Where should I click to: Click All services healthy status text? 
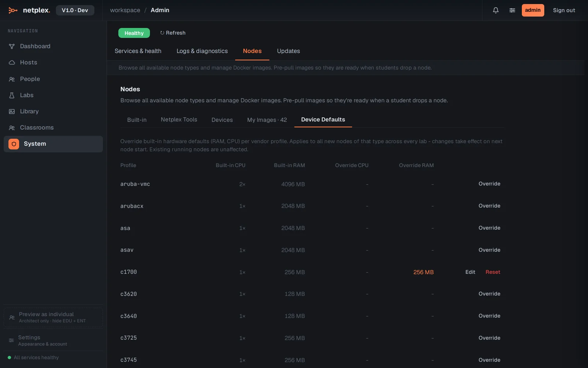pos(36,357)
